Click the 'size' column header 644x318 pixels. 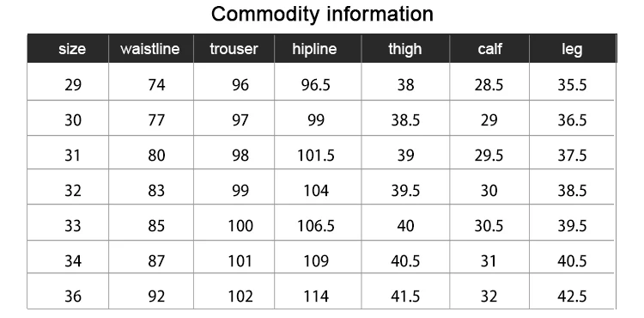click(x=72, y=49)
